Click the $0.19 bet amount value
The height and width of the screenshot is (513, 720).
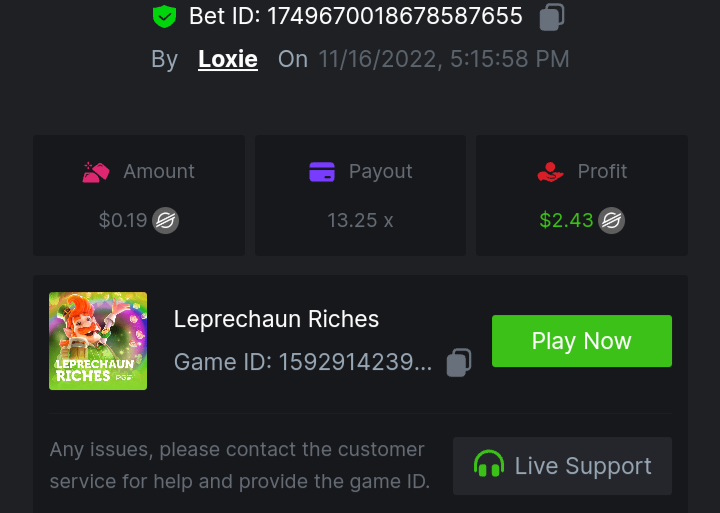pos(123,220)
